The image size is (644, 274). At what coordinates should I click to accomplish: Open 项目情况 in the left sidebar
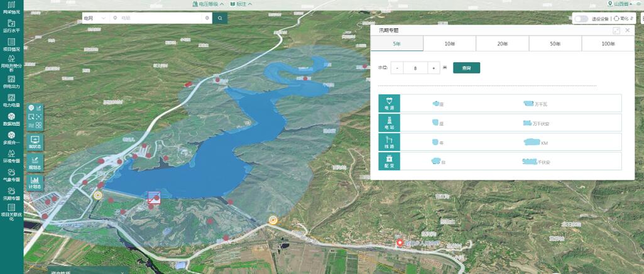[11, 45]
